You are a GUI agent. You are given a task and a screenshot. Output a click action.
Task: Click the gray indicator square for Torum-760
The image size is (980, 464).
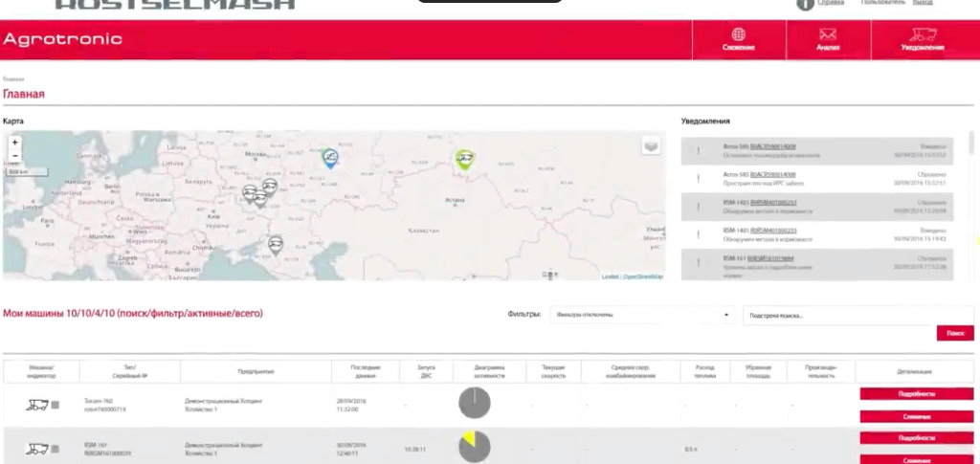[x=55, y=406]
